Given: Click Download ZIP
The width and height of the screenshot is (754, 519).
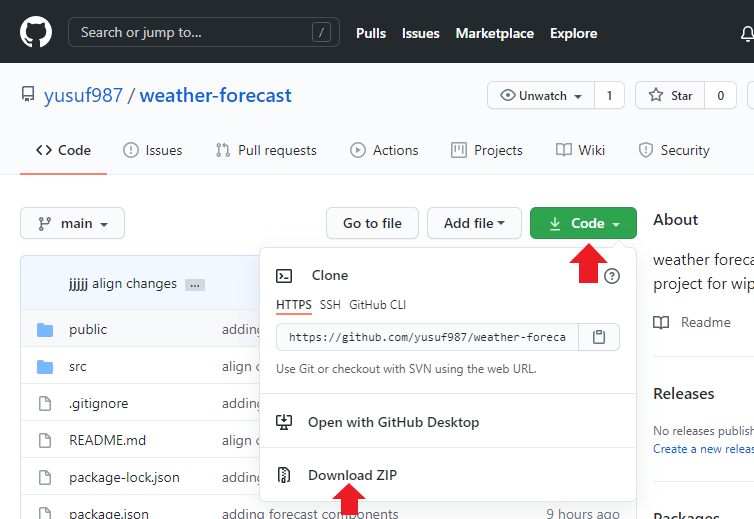Looking at the screenshot, I should (x=352, y=475).
